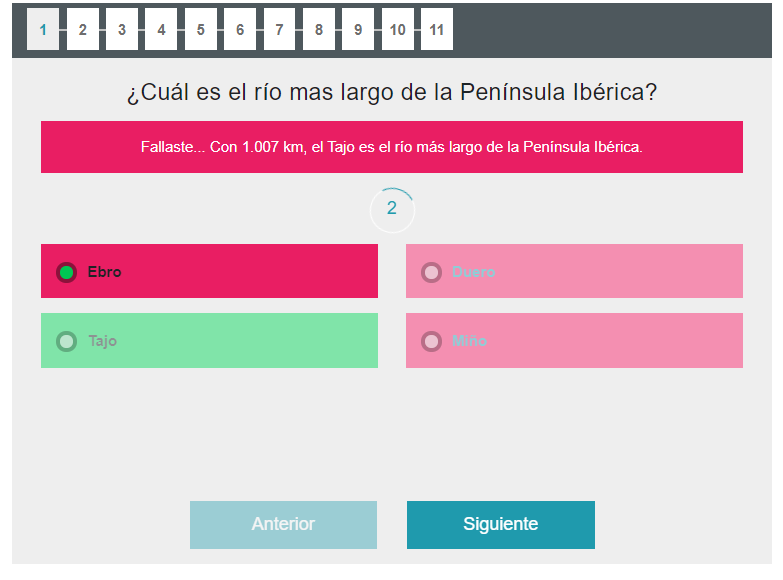Image resolution: width=783 pixels, height=580 pixels.
Task: Select the Miño radio button
Action: (432, 341)
